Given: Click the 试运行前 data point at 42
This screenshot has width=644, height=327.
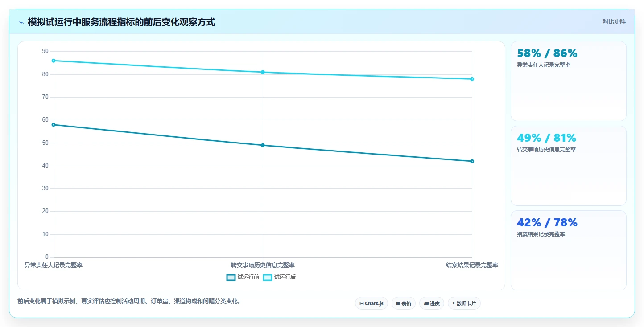Looking at the screenshot, I should click(x=472, y=161).
